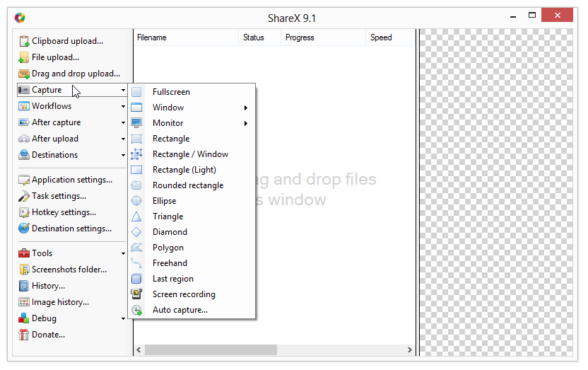Click the Debug blocks icon
Screen dimensions: 588x370
click(x=24, y=318)
